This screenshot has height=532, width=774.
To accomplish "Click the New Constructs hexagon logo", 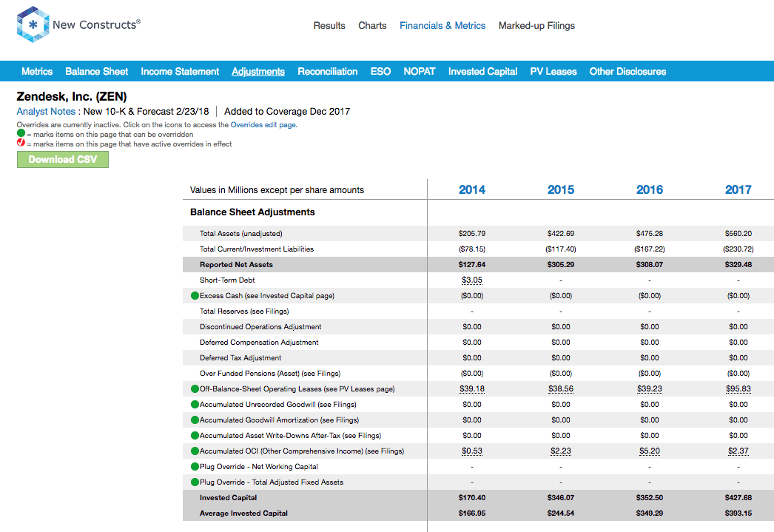I will click(x=33, y=24).
